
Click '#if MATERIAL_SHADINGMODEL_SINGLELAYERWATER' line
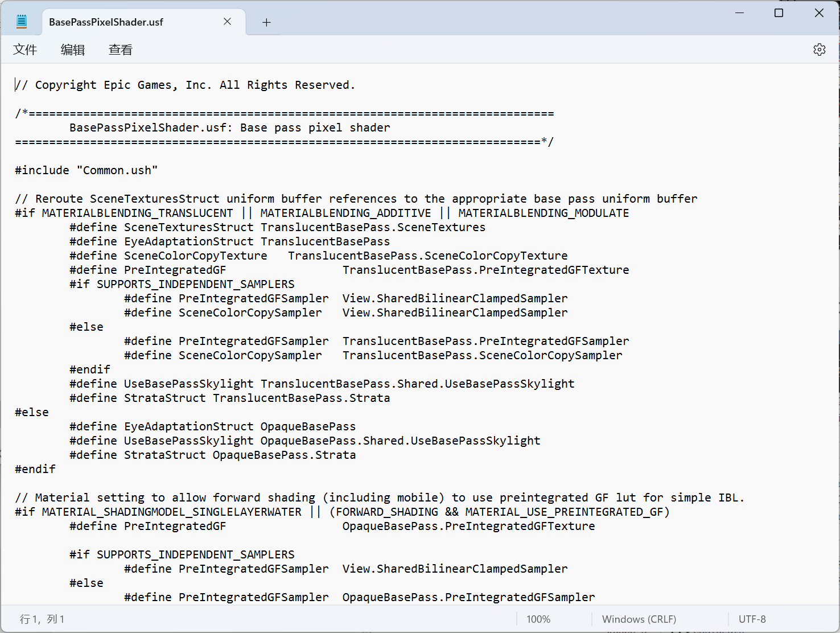343,512
